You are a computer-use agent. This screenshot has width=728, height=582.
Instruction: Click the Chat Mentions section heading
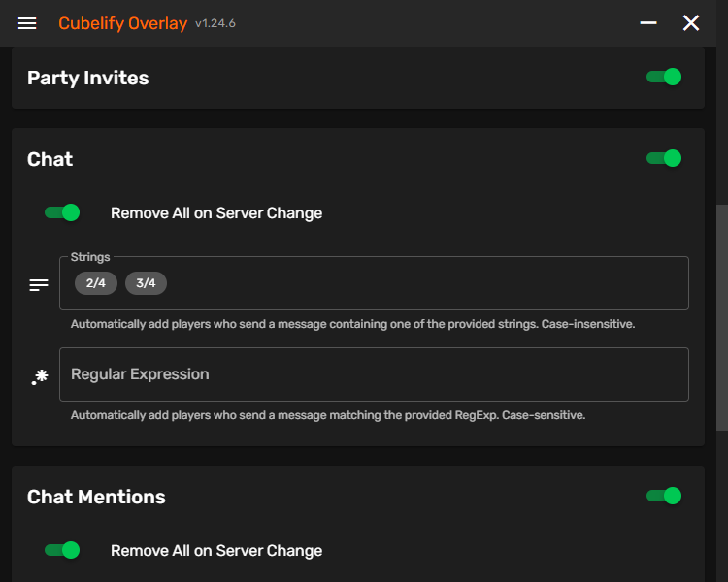[x=96, y=497]
